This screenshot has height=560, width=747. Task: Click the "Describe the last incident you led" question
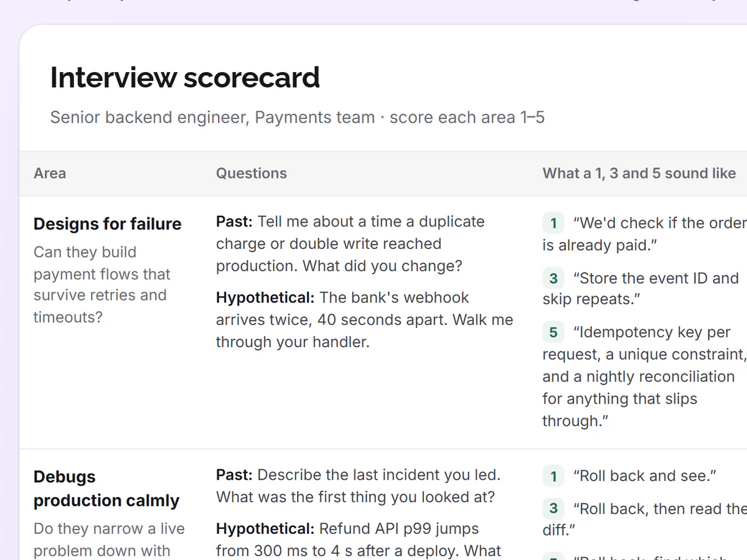coord(358,486)
